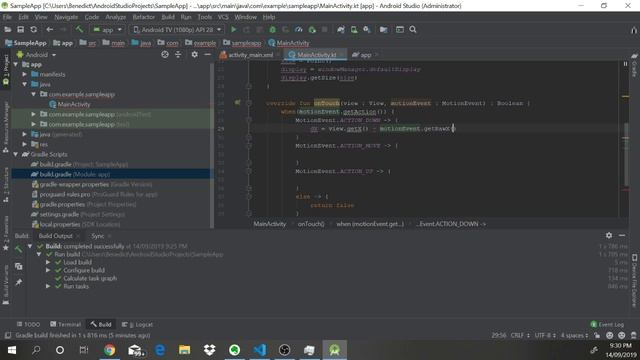This screenshot has width=640, height=360.
Task: Open the Terminal tool window
Action: (66, 324)
